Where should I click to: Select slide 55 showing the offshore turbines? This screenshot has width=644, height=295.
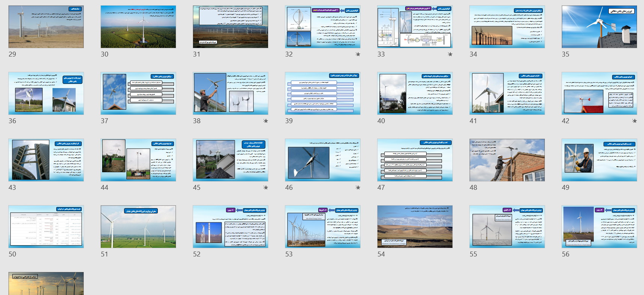tap(507, 226)
